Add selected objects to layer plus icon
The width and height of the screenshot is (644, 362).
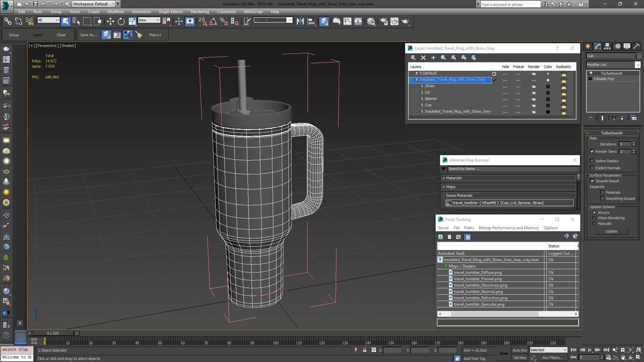tap(433, 58)
